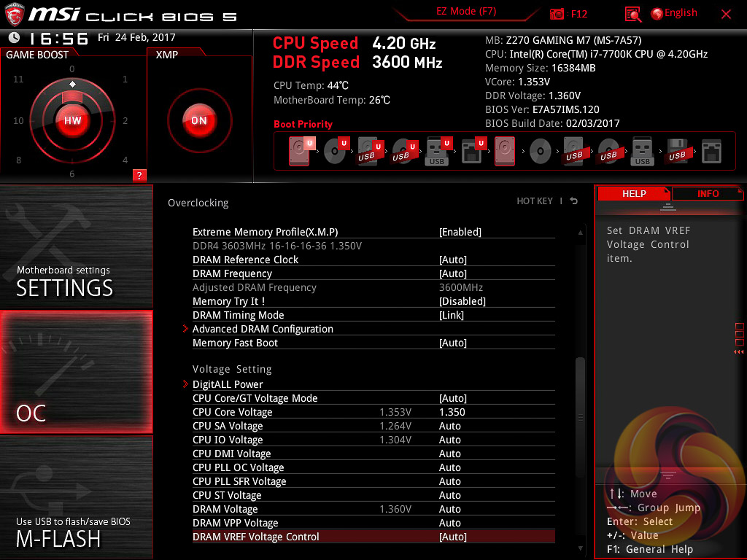Edit the CPU ST Voltage value
The width and height of the screenshot is (747, 560).
coord(449,495)
